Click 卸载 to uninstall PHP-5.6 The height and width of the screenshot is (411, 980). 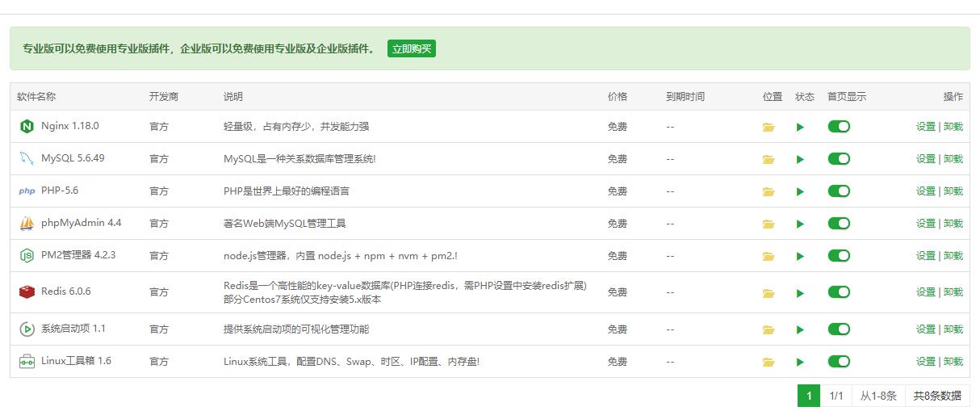[x=953, y=191]
